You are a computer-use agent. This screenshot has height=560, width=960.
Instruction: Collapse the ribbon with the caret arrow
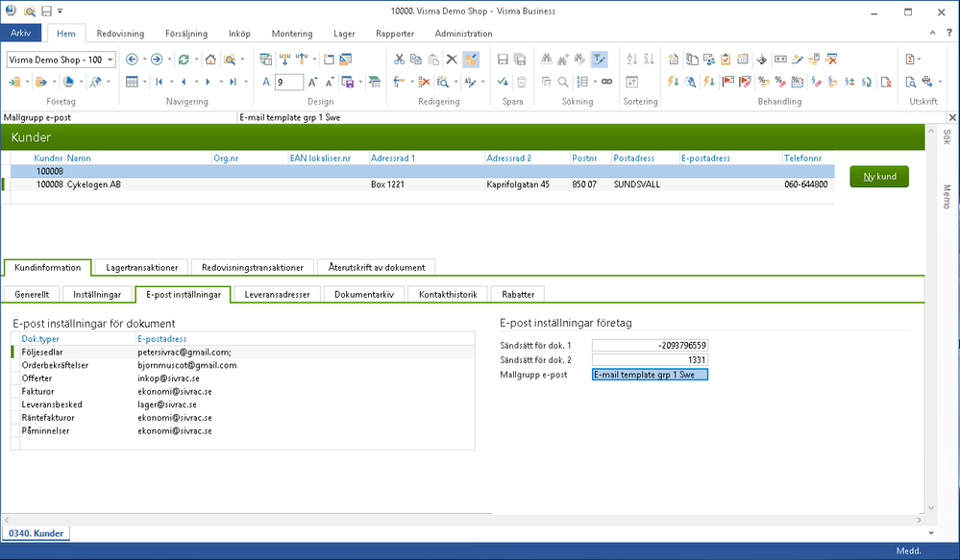pos(932,33)
